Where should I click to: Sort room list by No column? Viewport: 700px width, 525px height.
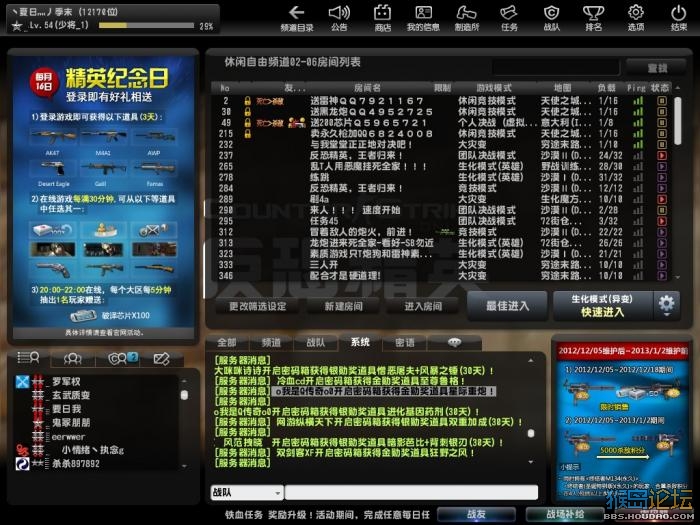(225, 88)
